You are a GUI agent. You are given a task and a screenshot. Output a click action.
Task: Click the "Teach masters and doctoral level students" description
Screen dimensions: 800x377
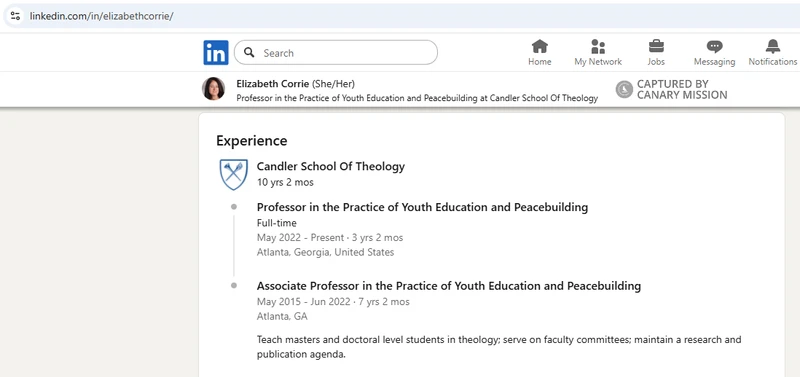[x=498, y=346]
